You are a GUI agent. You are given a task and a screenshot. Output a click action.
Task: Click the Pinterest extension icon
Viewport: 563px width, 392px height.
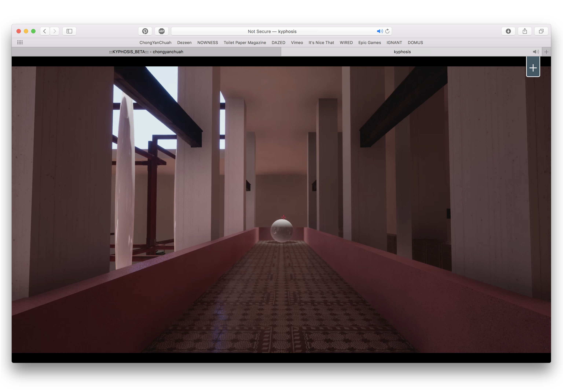click(x=145, y=31)
